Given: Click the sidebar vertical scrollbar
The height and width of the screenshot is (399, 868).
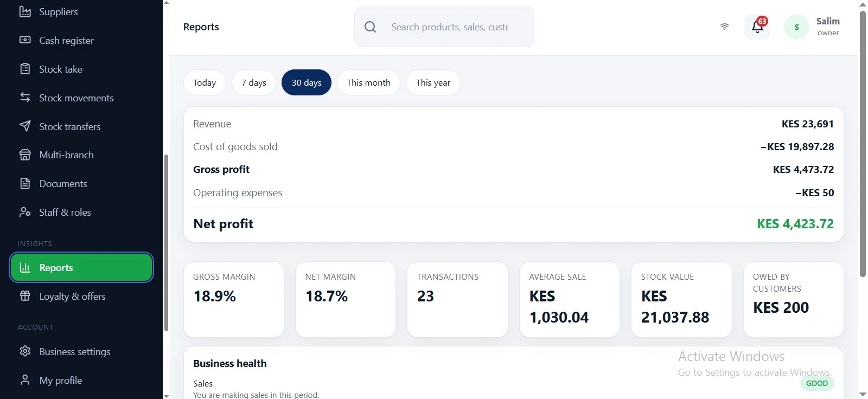Looking at the screenshot, I should point(166,243).
